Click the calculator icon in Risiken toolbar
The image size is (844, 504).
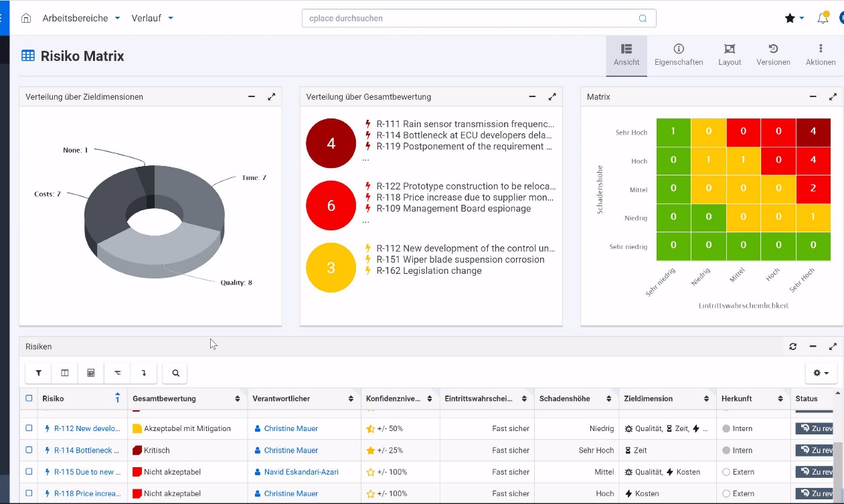(x=91, y=373)
